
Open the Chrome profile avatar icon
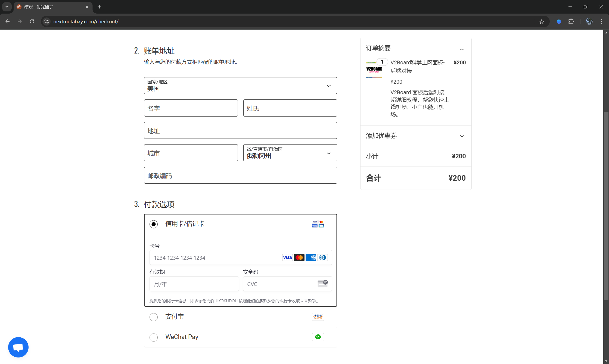589,21
